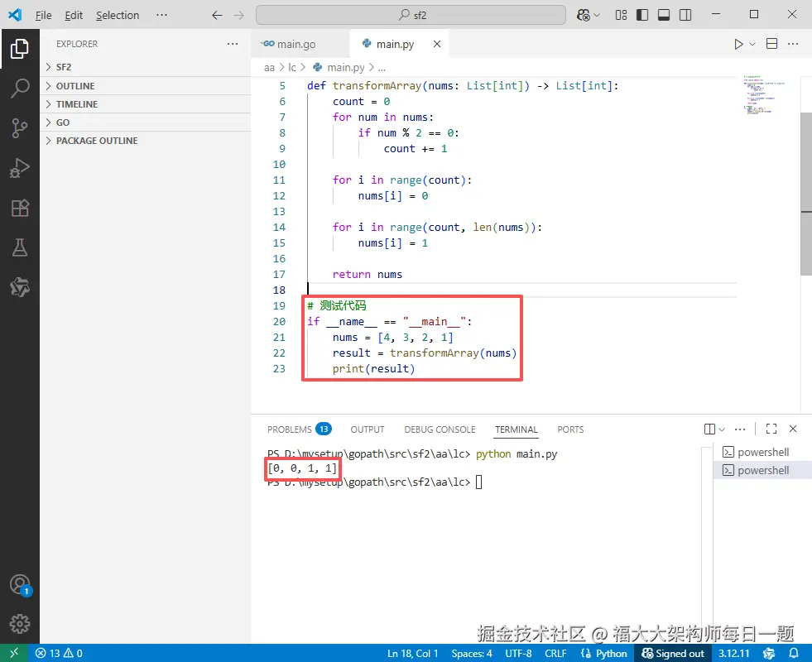Switch to the OUTPUT panel tab
Image resolution: width=812 pixels, height=662 pixels.
coord(368,429)
